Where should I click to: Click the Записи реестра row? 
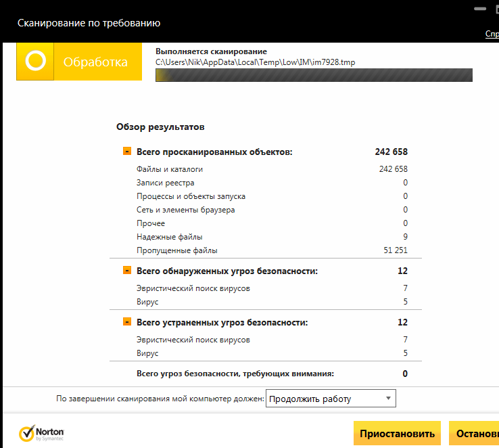click(x=272, y=183)
